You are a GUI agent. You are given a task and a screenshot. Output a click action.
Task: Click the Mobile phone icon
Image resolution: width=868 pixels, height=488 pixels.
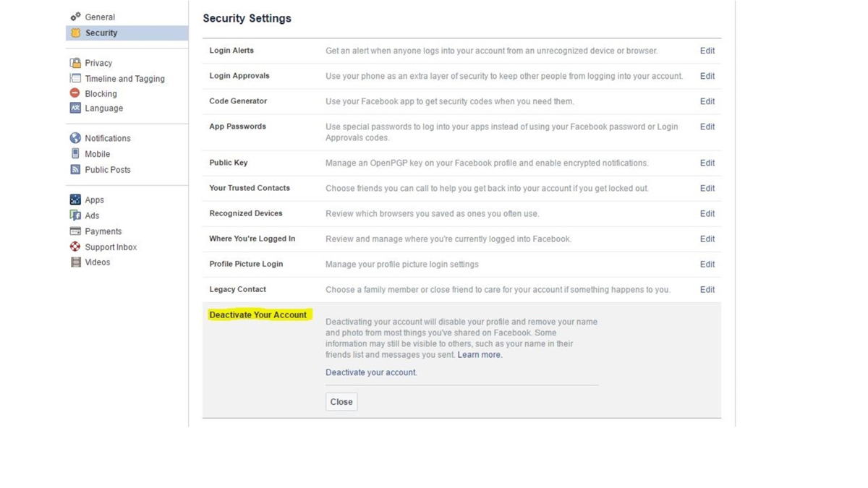click(x=75, y=154)
